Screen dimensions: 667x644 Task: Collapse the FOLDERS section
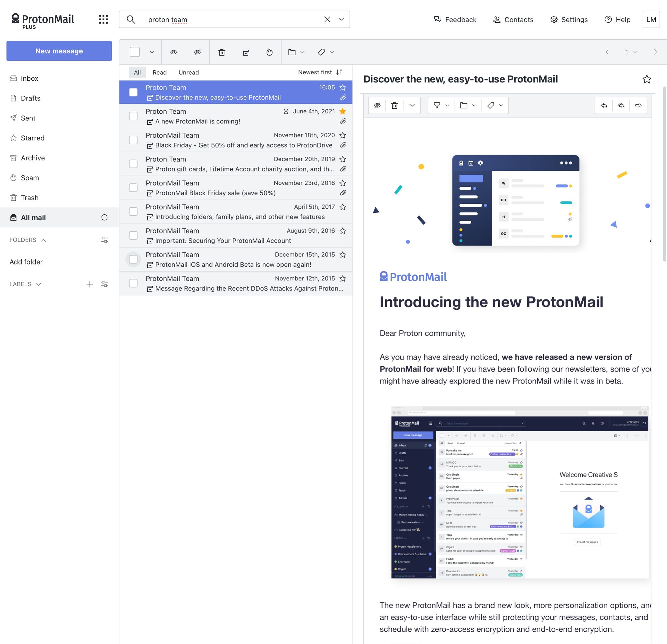[x=28, y=240]
